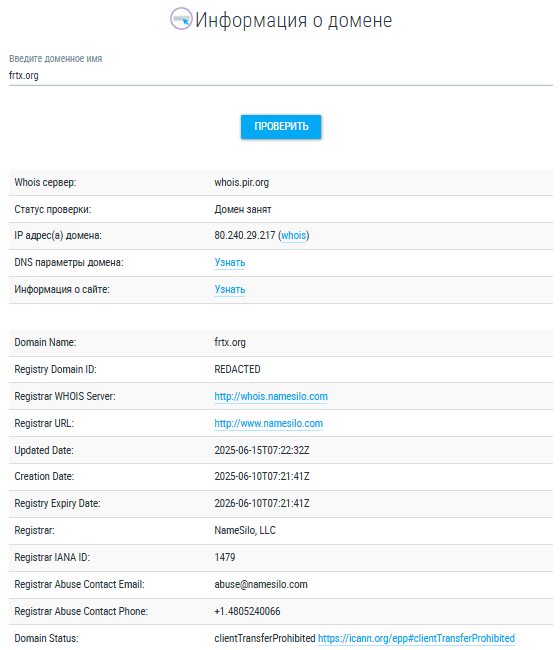Viewport: 560px width, 650px height.
Task: Click the Registrar IANA ID label
Action: tap(52, 557)
